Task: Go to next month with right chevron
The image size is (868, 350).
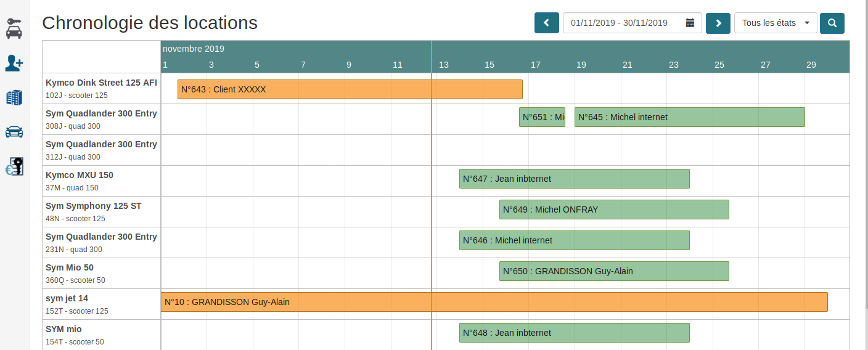Action: tap(718, 23)
